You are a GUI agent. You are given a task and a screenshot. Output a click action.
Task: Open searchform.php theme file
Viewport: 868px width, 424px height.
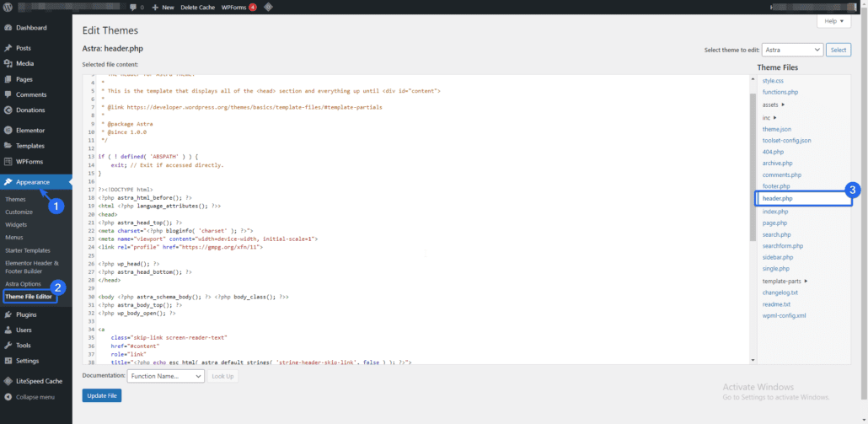tap(783, 246)
